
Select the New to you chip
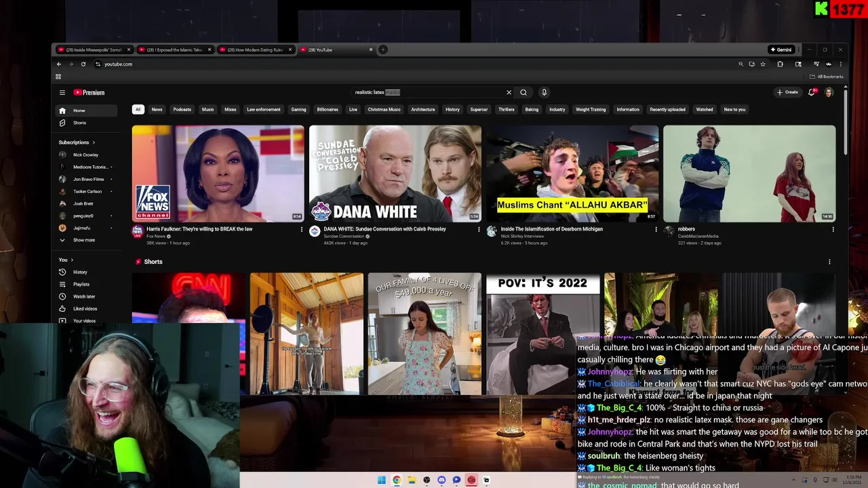coord(734,109)
